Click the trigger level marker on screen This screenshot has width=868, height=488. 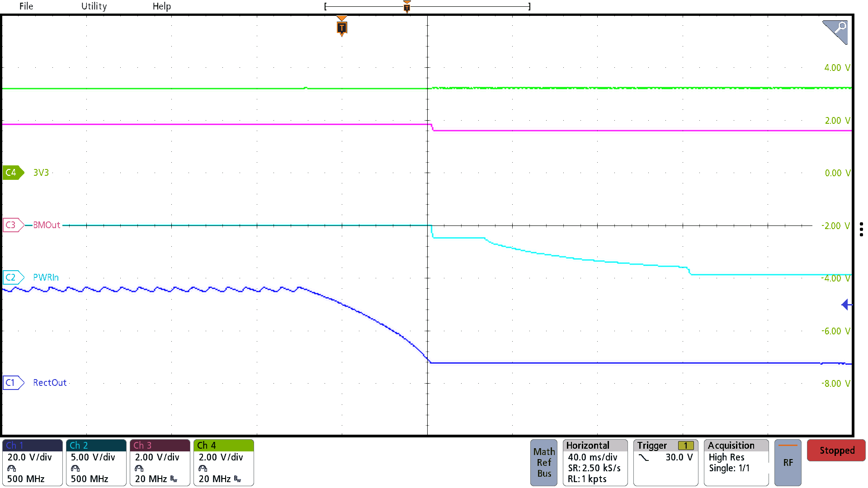847,305
